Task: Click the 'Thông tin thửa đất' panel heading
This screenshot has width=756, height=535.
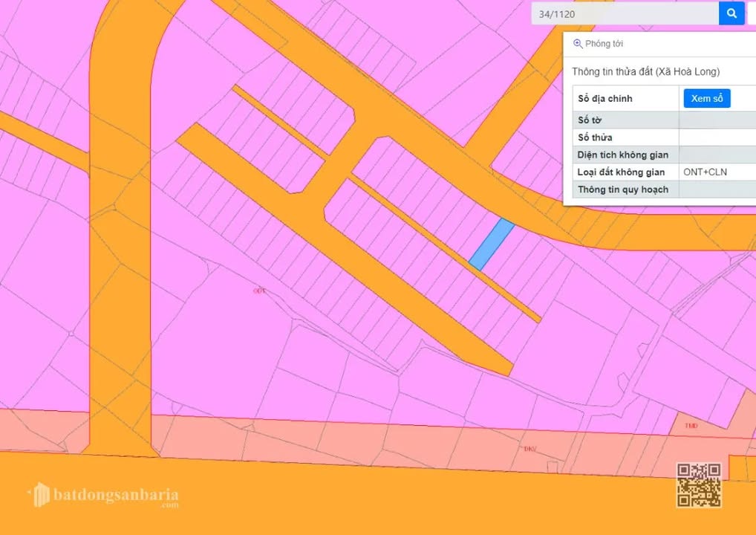Action: pos(645,71)
